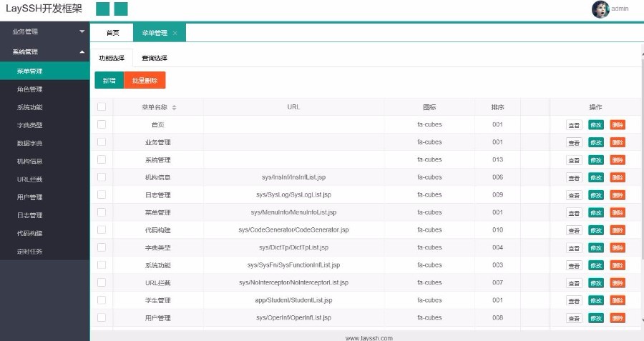Open 数据字典 in the sidebar

45,143
